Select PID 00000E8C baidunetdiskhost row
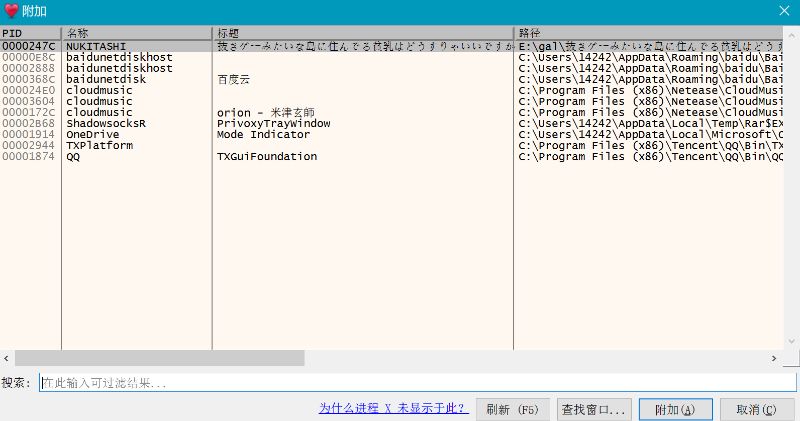The width and height of the screenshot is (800, 421). coord(391,57)
